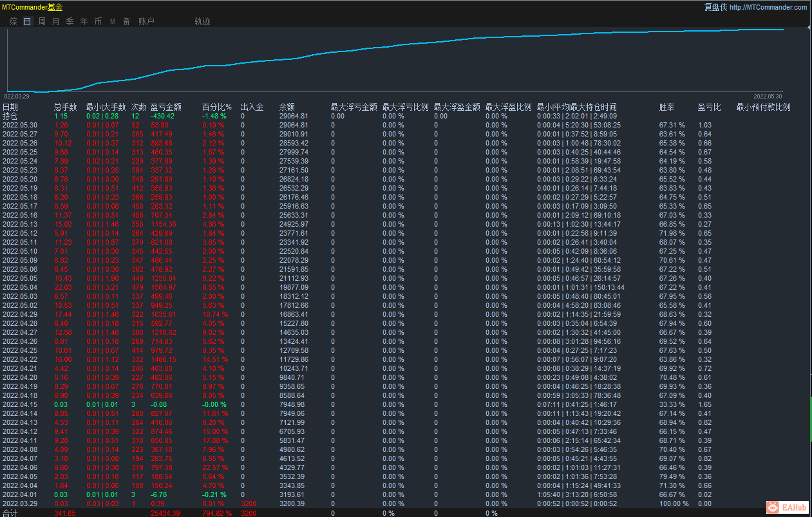The width and height of the screenshot is (812, 517).
Task: Click the 最小|平均|最大持仓时间 column header
Action: pos(576,108)
